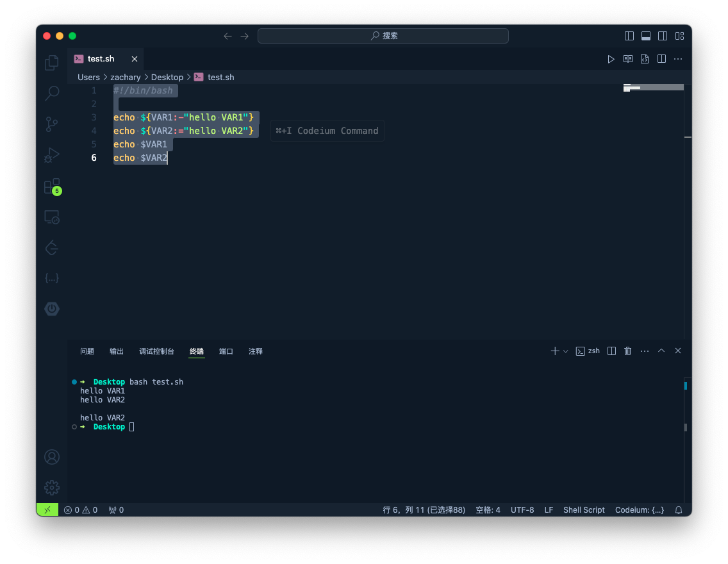This screenshot has width=728, height=564.
Task: Select the test.sh editor tab
Action: pyautogui.click(x=105, y=59)
